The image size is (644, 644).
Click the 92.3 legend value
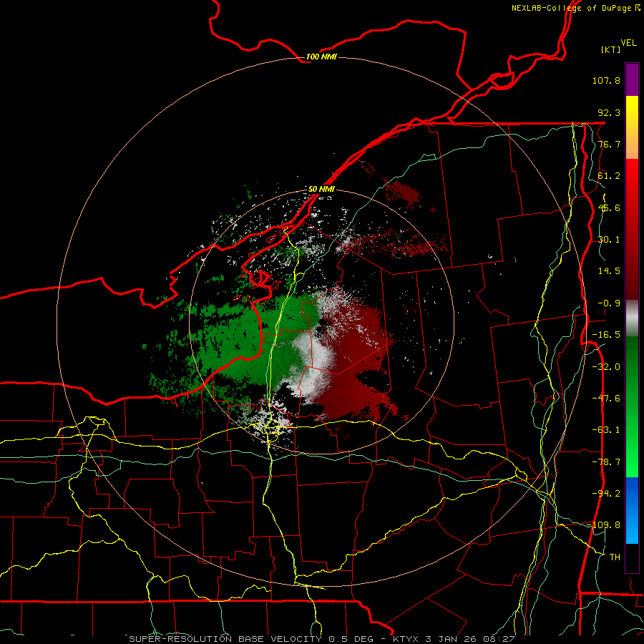[x=609, y=112]
